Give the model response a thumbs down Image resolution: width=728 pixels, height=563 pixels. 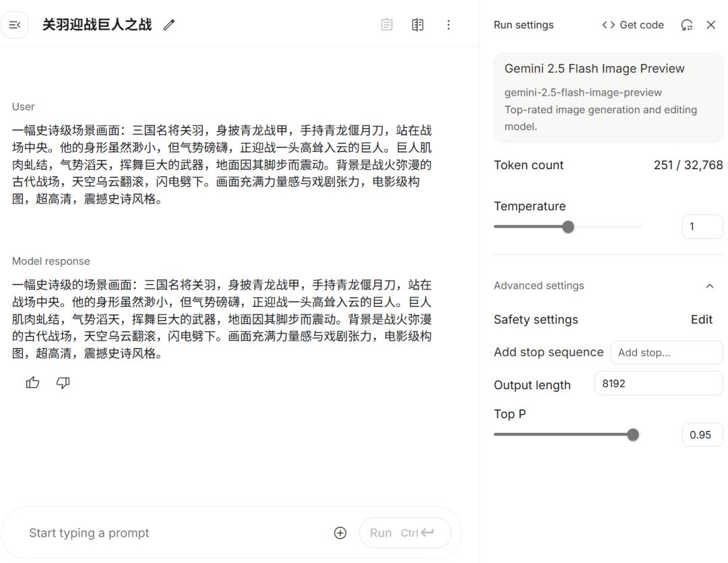[61, 382]
